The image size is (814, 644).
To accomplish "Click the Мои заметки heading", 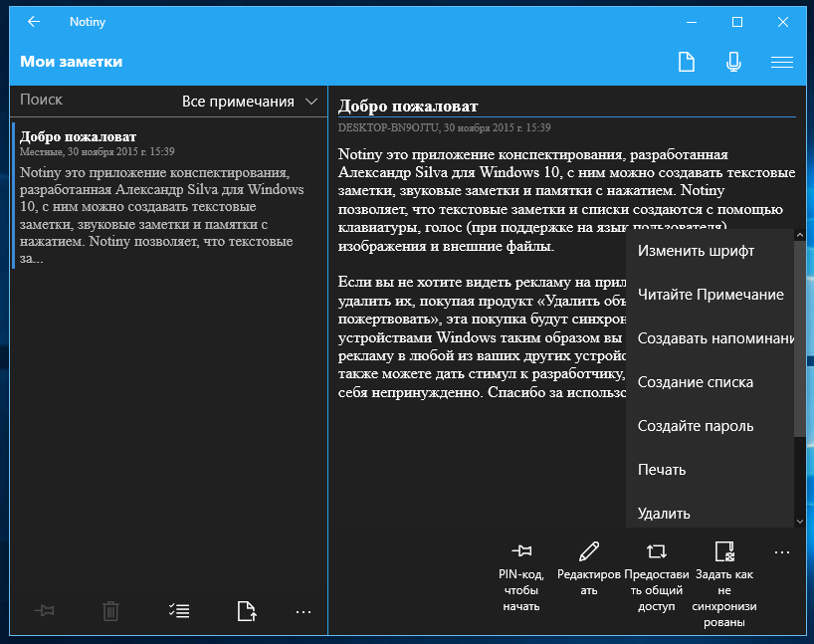I will [x=71, y=62].
